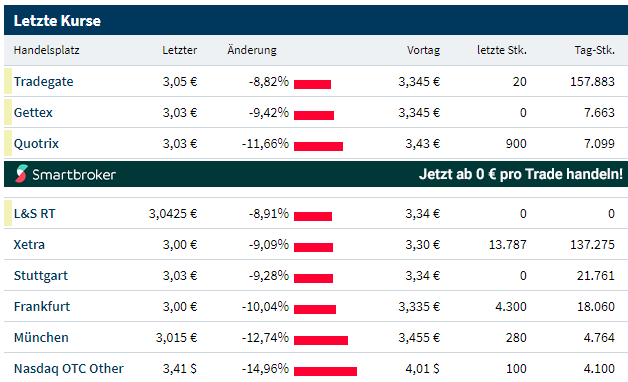The width and height of the screenshot is (628, 382).
Task: Open the Nasdaq OTC Other link
Action: (x=69, y=368)
